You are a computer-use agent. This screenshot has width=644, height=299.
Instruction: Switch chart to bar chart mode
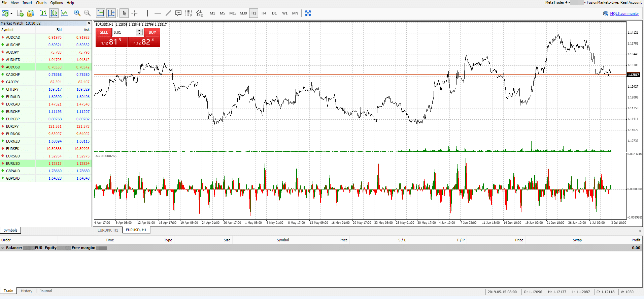click(43, 13)
